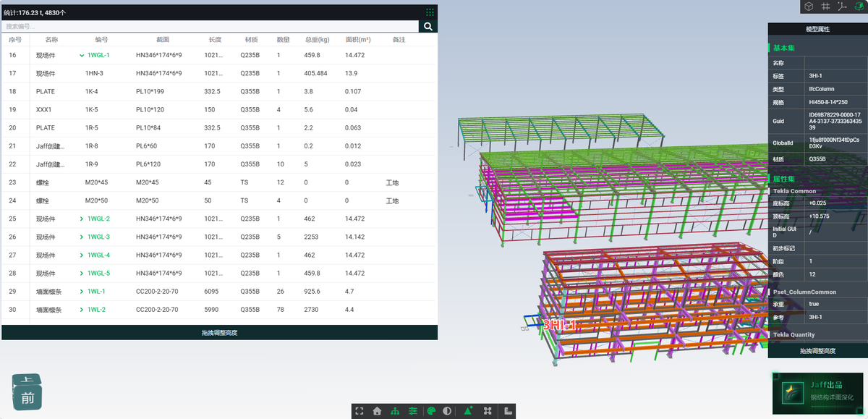Click the 名称 column header
Screen dimensions: 868x419
tap(51, 40)
